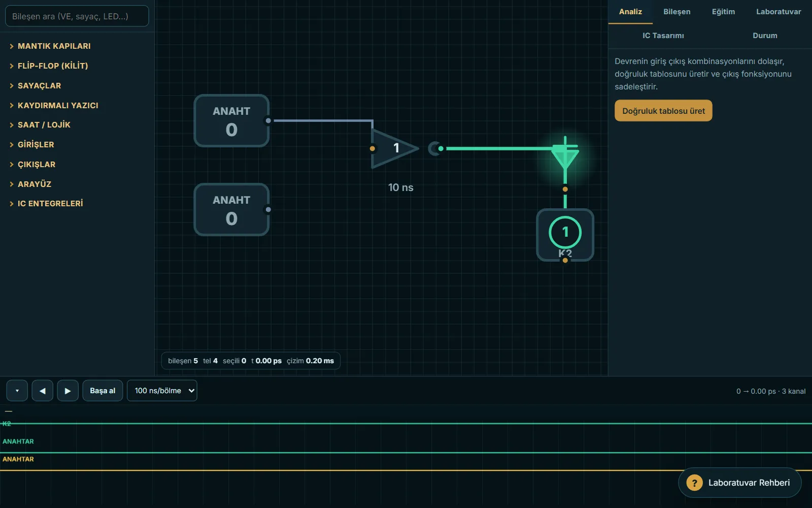This screenshot has width=812, height=508.
Task: Click the 10 ns delay label
Action: point(401,187)
